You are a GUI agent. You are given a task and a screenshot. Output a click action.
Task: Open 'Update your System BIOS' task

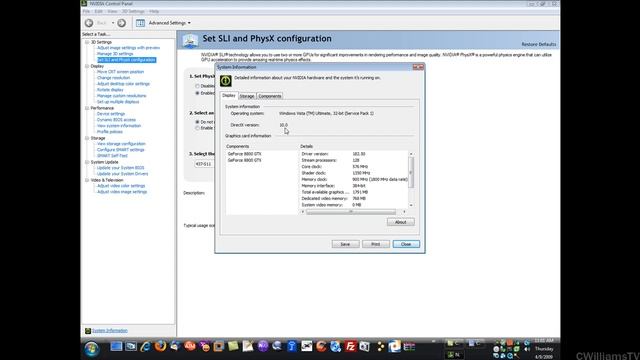point(120,168)
